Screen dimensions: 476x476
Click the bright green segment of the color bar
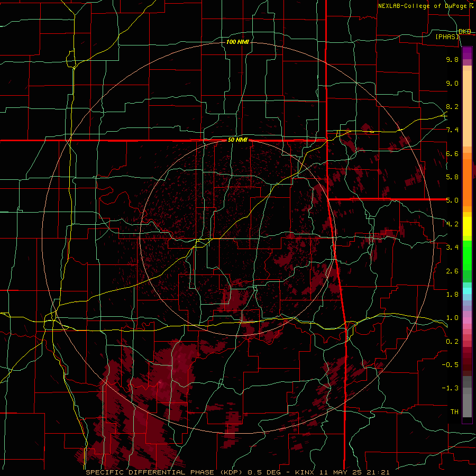coord(467,256)
